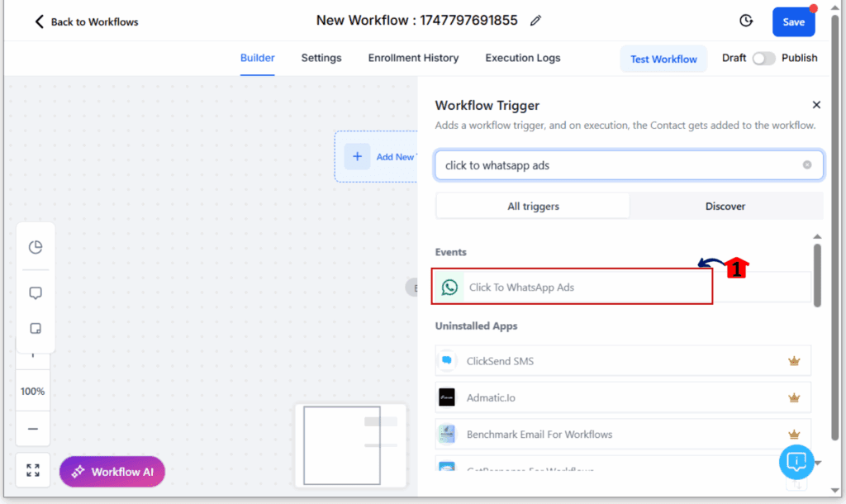Click the triggers list scrollbar thumb

point(817,275)
